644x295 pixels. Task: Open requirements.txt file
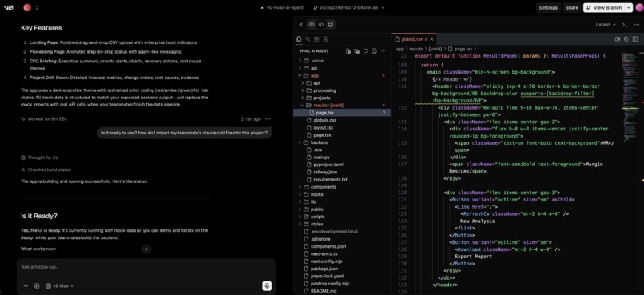pyautogui.click(x=342, y=180)
